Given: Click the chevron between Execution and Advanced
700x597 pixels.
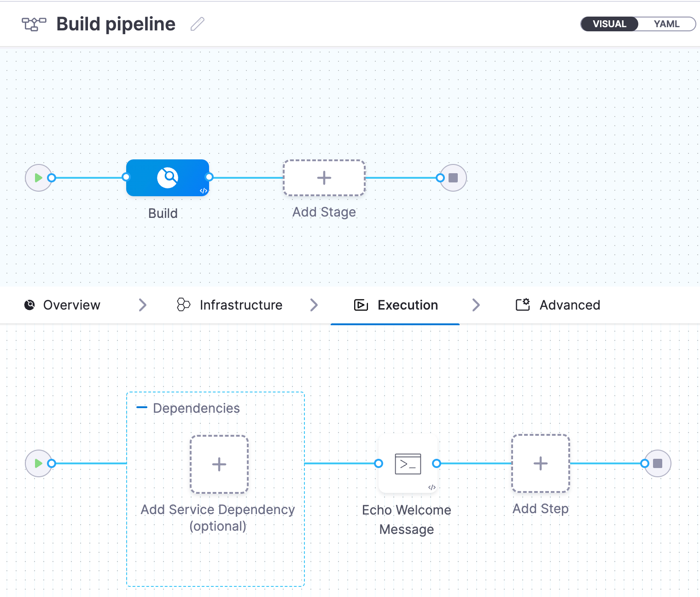Looking at the screenshot, I should [476, 304].
